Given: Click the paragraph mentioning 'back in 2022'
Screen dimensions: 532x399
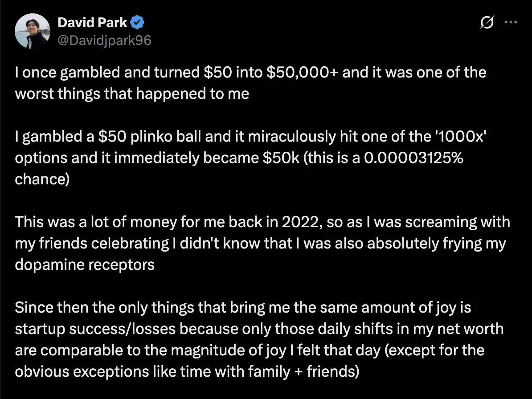Looking at the screenshot, I should [262, 243].
